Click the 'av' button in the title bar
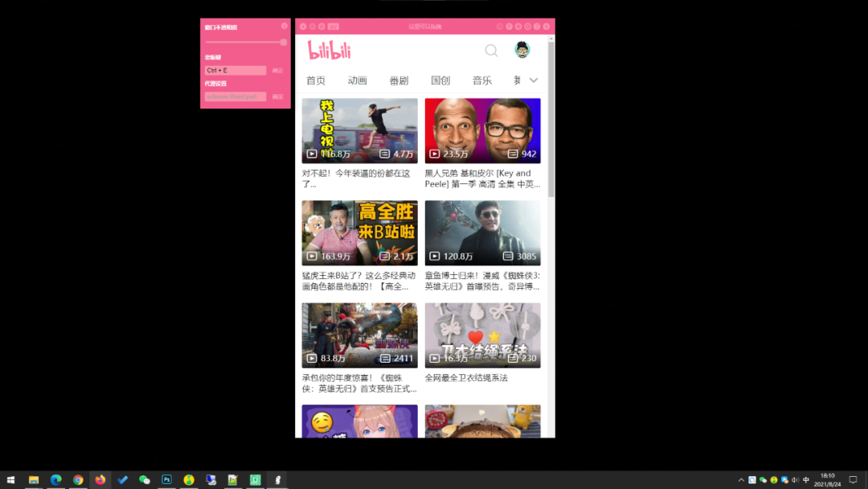Image resolution: width=868 pixels, height=489 pixels. click(x=334, y=27)
